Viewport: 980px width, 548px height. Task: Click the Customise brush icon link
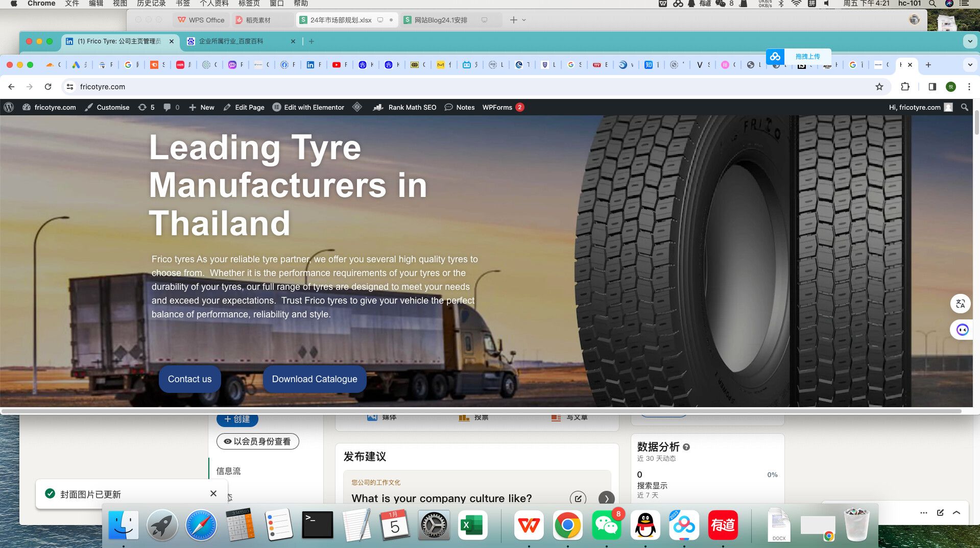click(107, 107)
